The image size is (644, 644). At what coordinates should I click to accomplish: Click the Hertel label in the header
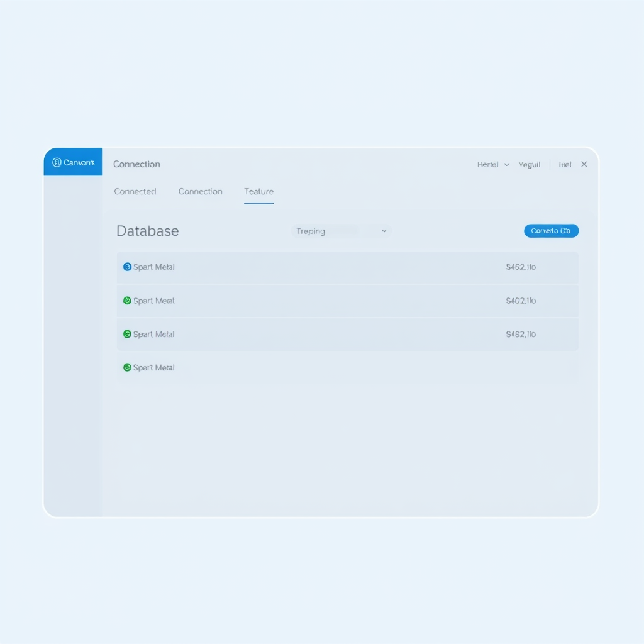(x=487, y=165)
